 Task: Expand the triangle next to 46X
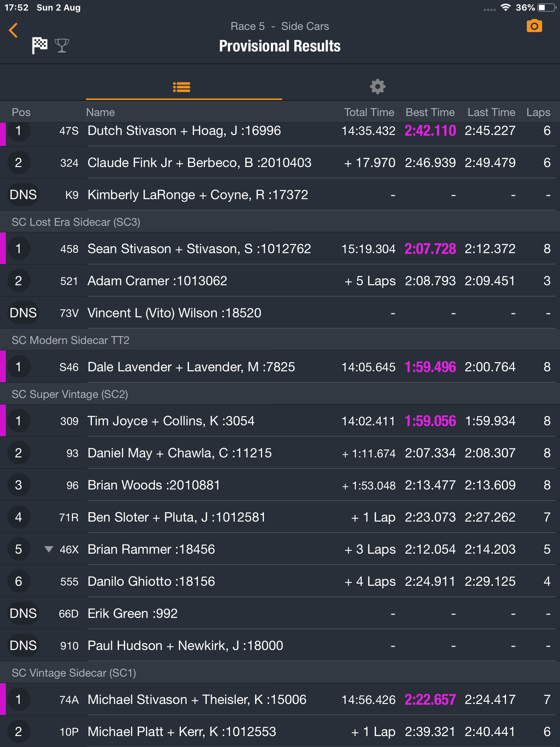pos(48,549)
